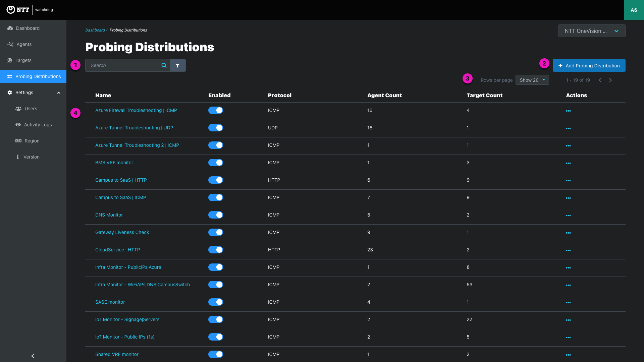Click Add Probing Distribution button

[589, 65]
